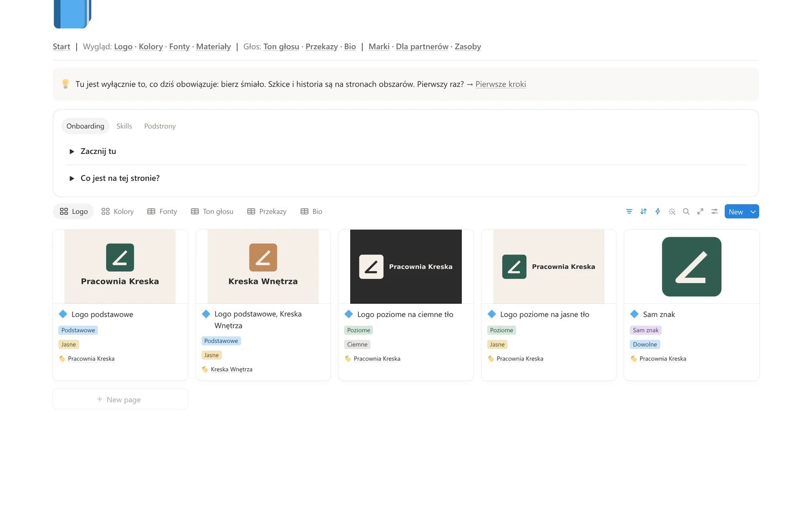Select the Fonty database view tab
Viewport: 812px width, 508px height.
[x=162, y=211]
